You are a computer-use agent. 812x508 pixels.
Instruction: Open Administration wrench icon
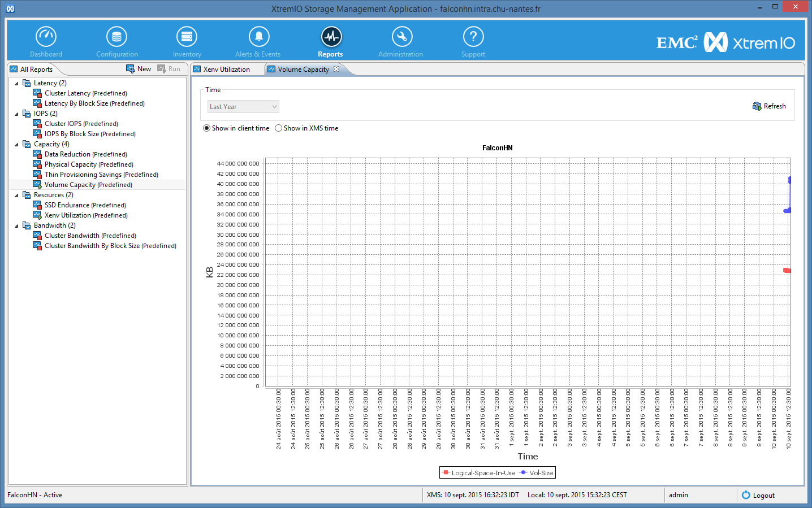pyautogui.click(x=401, y=37)
